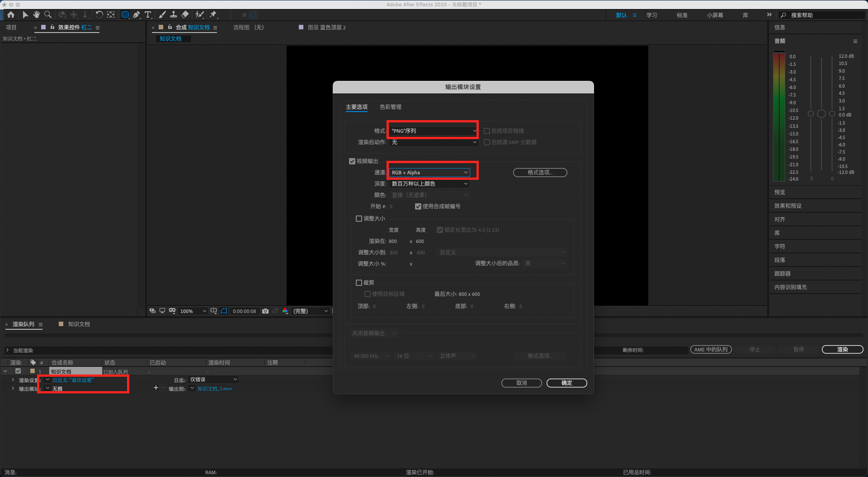This screenshot has height=477, width=868.
Task: Open 渲染后动作 dropdown
Action: tap(434, 142)
